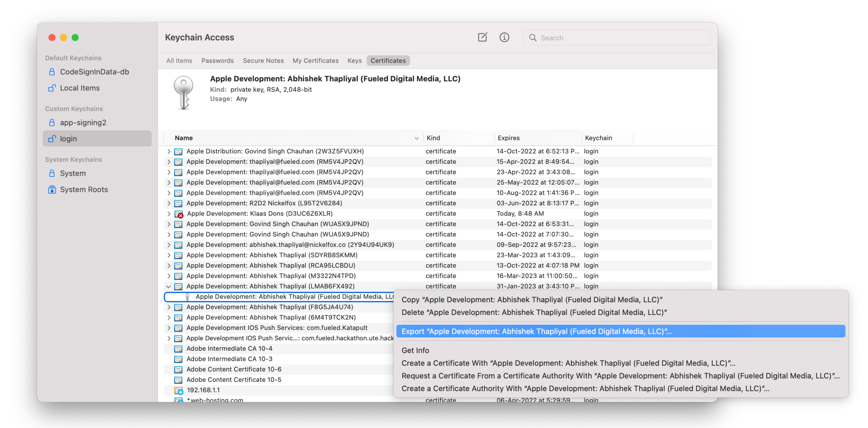
Task: Click certificate icon for abhishek.thapliyal@nickelfox.co
Action: (178, 245)
